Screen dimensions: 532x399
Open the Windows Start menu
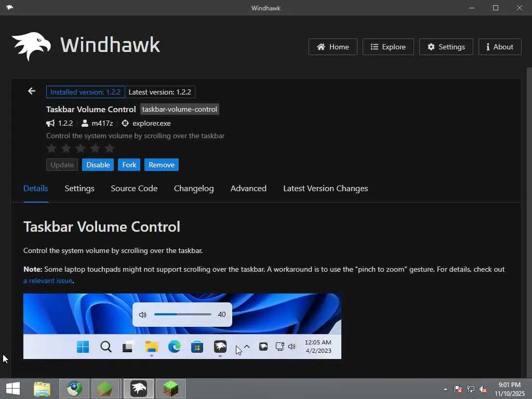click(13, 389)
